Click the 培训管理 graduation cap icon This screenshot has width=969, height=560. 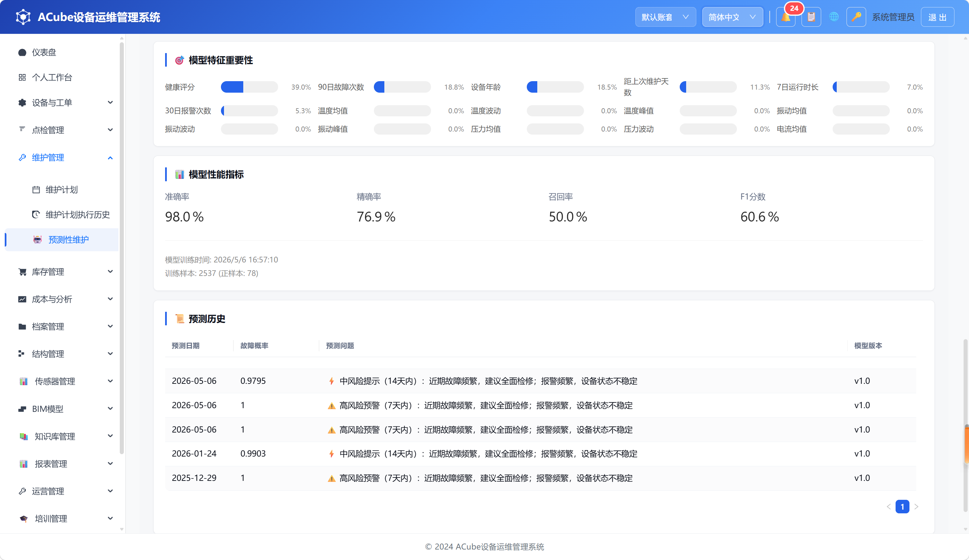click(24, 518)
